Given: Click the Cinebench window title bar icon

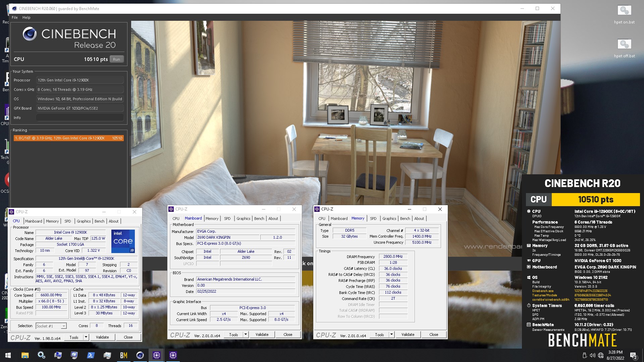Looking at the screenshot, I should point(14,9).
